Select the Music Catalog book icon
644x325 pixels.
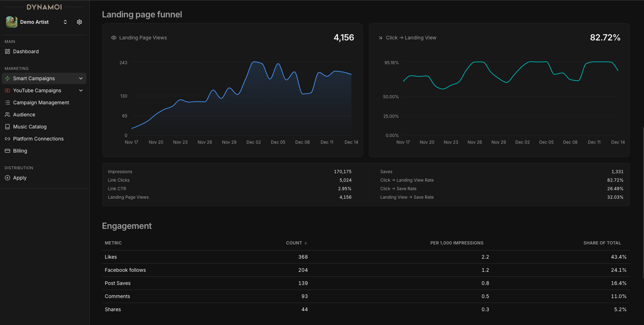(x=7, y=127)
